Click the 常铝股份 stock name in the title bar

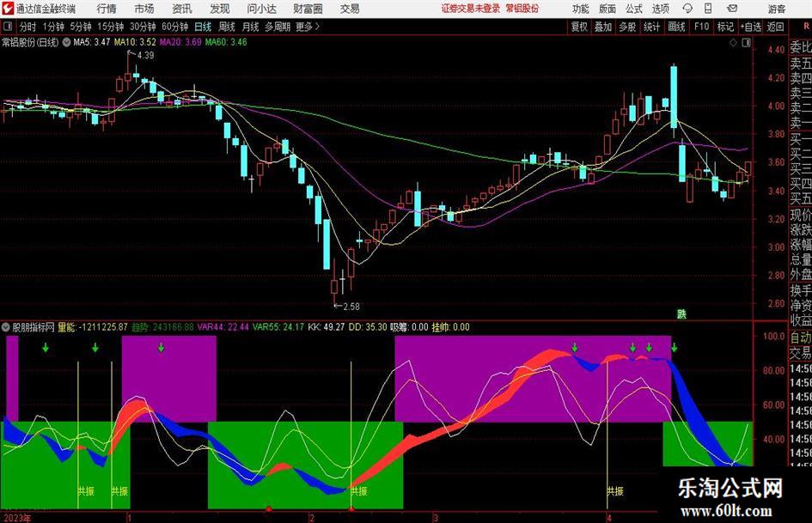(x=522, y=9)
